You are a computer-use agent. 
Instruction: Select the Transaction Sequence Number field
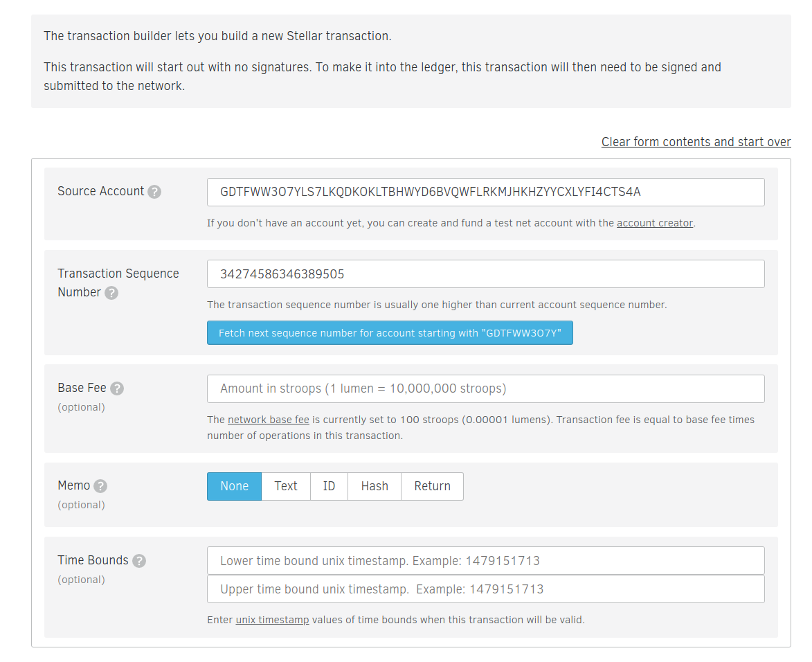click(x=485, y=274)
